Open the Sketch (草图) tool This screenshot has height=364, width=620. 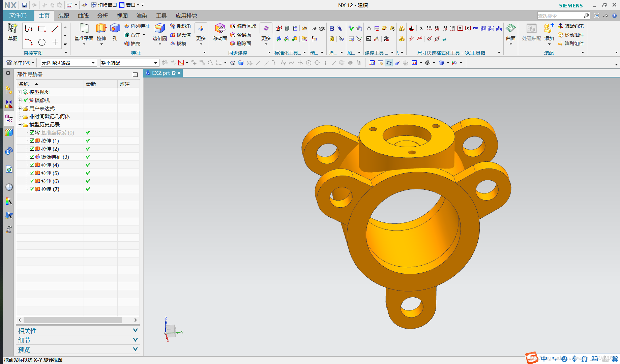pos(12,32)
